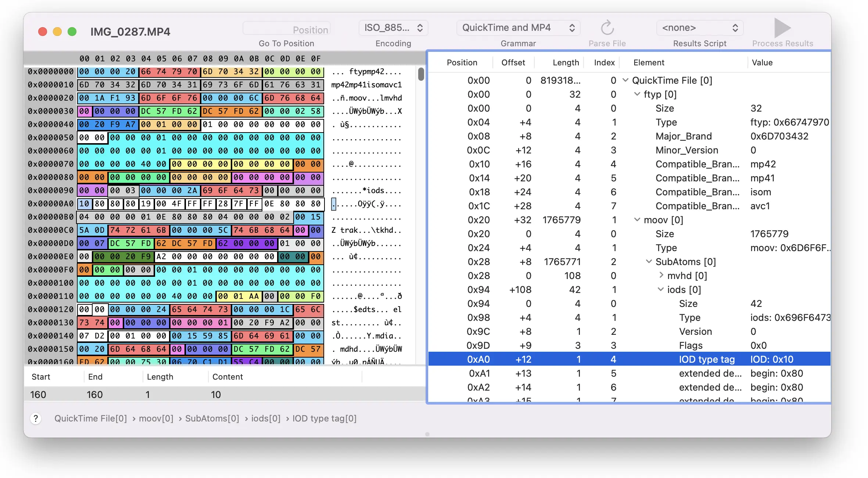Collapse the iods [0] node

click(x=660, y=289)
